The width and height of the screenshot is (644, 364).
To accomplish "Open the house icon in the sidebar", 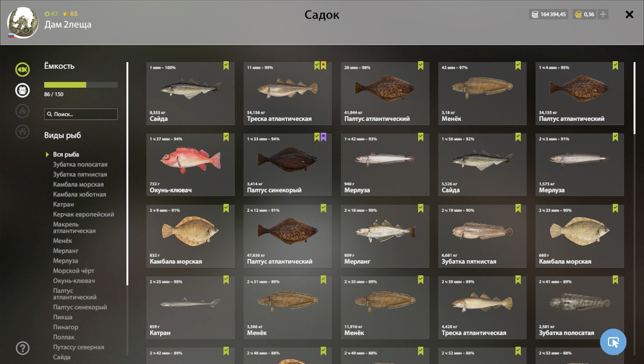I will (x=22, y=132).
